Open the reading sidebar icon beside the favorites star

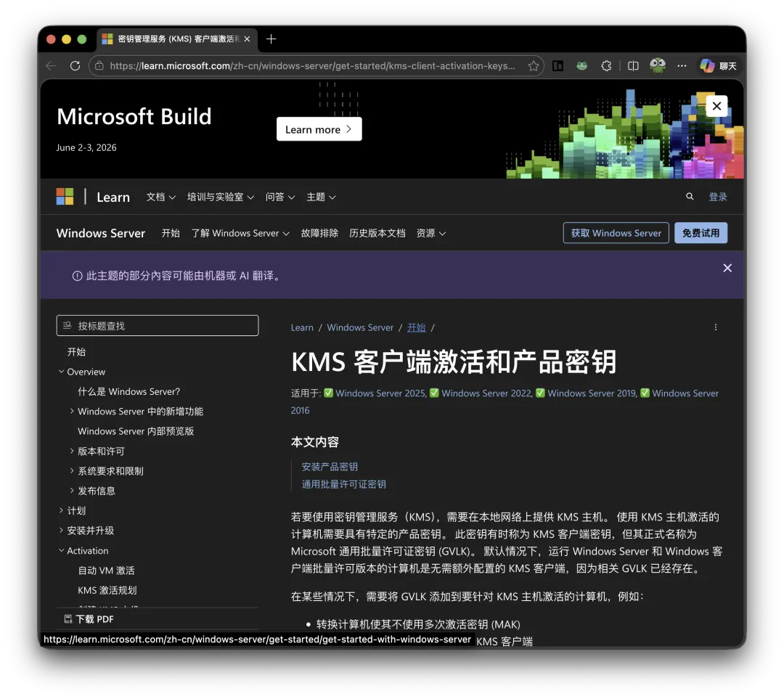pos(558,65)
